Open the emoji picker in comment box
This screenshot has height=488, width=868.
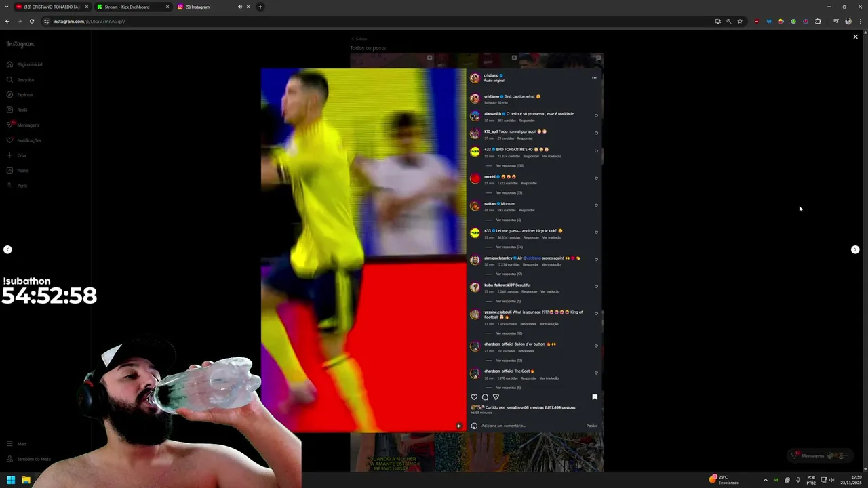[474, 426]
